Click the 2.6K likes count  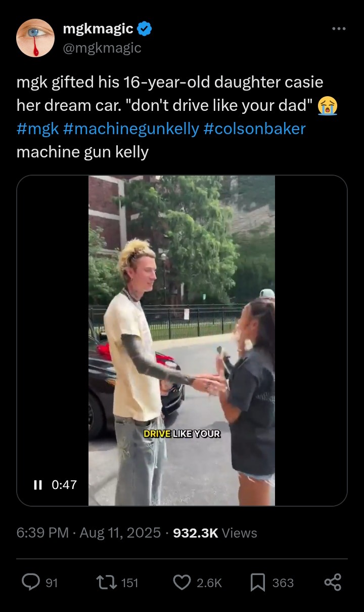point(209,583)
